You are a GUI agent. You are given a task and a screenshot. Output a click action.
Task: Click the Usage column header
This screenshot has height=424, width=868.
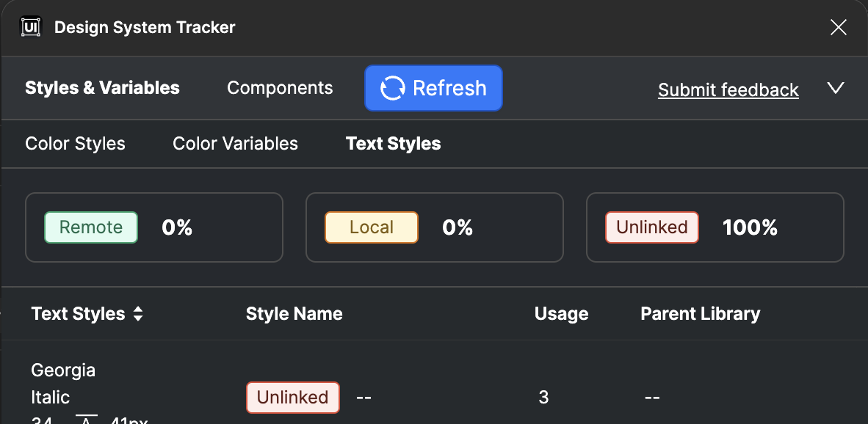coord(561,314)
